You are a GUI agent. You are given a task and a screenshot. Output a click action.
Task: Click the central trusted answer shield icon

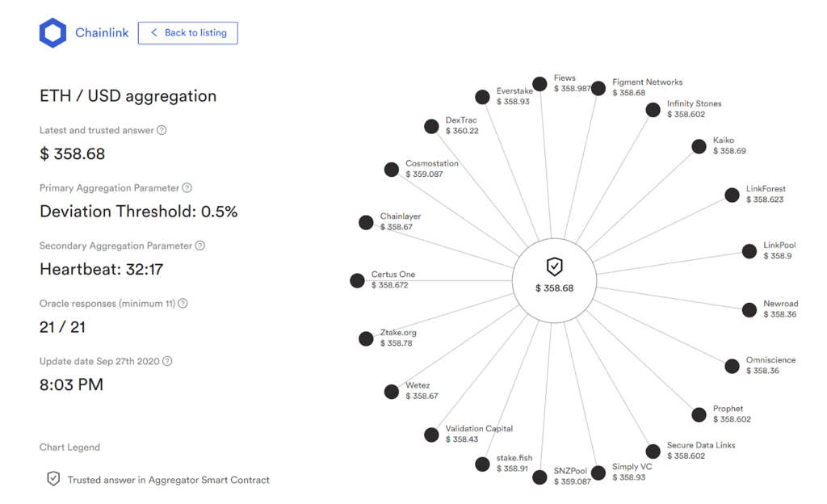554,267
